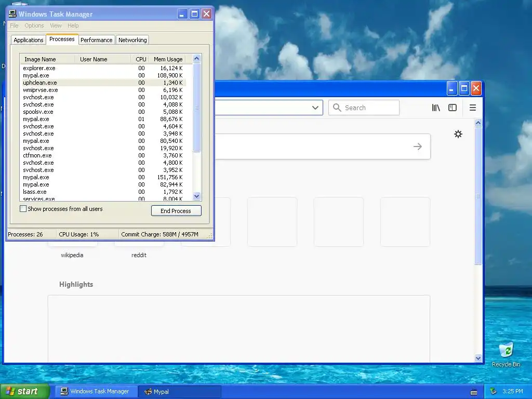
Task: Click the process list scroll up arrow
Action: [x=196, y=58]
